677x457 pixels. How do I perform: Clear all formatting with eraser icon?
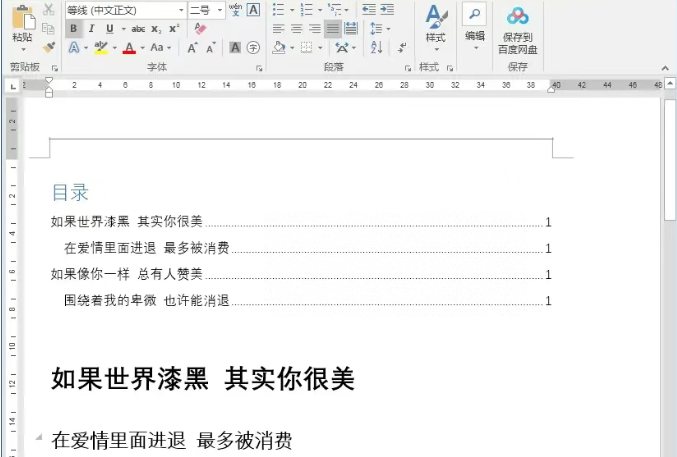pos(200,29)
